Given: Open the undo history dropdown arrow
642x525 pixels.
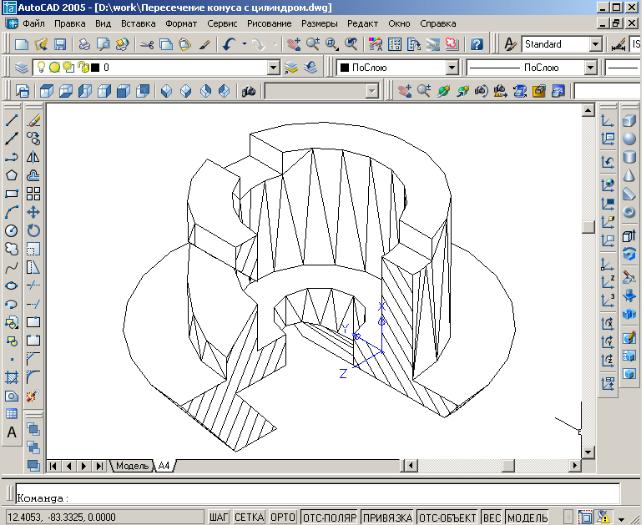Looking at the screenshot, I should (245, 44).
